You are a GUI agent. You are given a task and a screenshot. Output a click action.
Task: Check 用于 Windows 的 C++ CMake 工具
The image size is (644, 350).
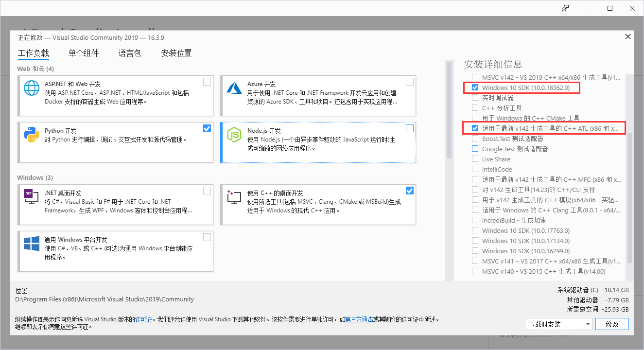475,118
